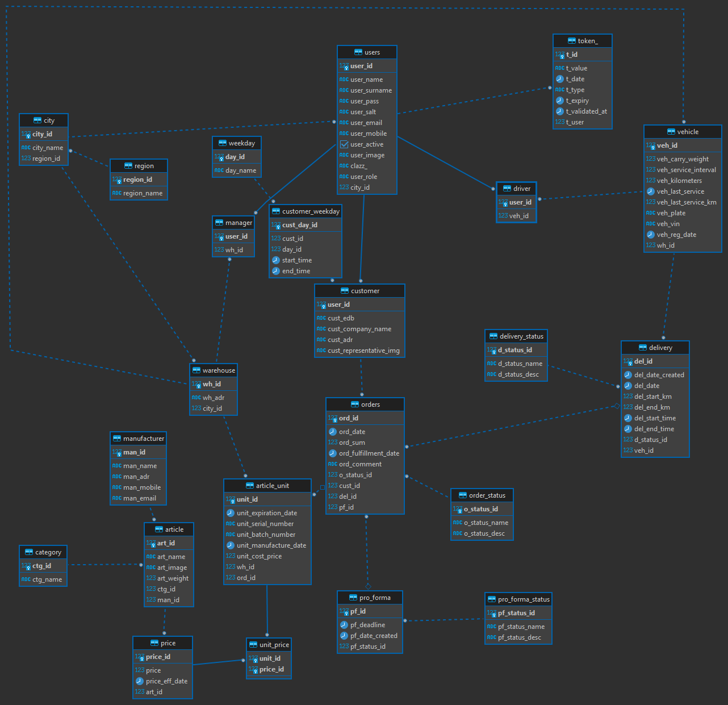Select the token_ table title
The height and width of the screenshot is (705, 728).
(x=583, y=41)
